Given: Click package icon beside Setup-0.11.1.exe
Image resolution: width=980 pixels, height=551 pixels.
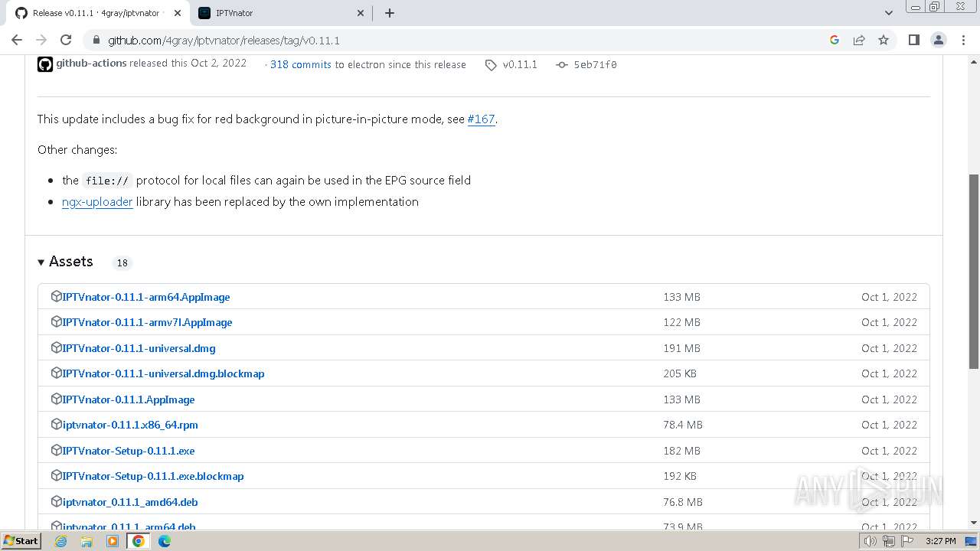Looking at the screenshot, I should point(56,450).
